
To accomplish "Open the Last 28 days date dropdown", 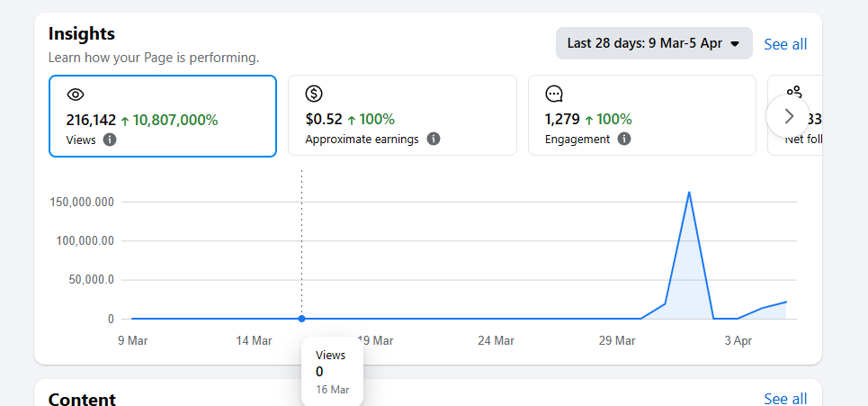I will pos(653,43).
